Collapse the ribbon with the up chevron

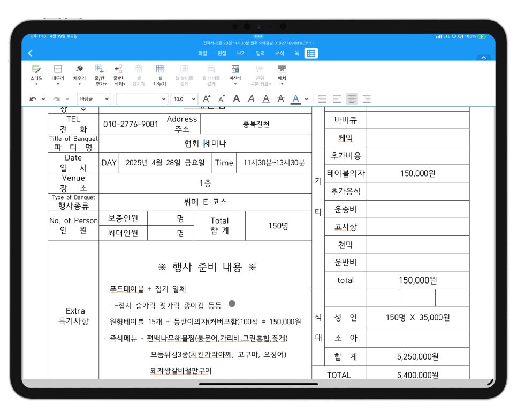click(484, 58)
